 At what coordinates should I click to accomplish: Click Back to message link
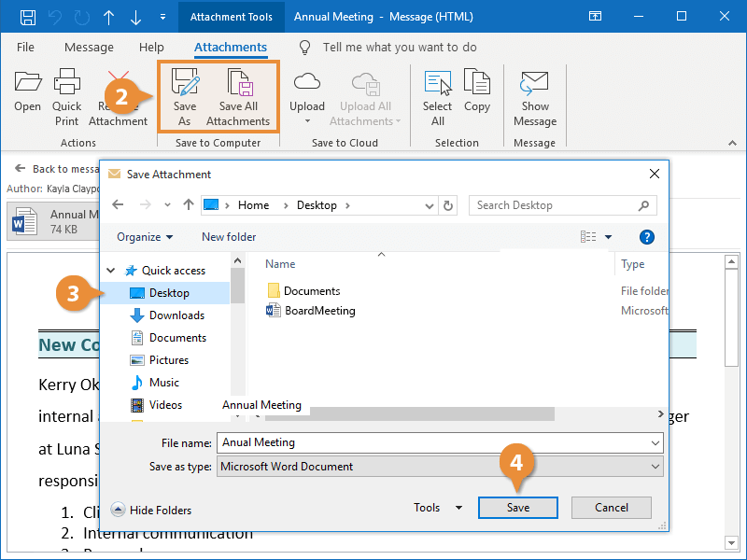[57, 169]
